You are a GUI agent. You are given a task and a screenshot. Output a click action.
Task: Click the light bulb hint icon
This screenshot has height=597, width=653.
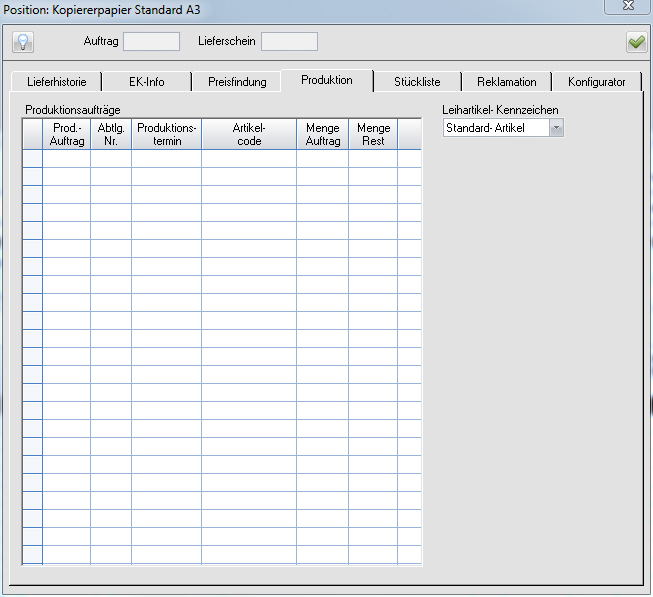click(x=23, y=42)
